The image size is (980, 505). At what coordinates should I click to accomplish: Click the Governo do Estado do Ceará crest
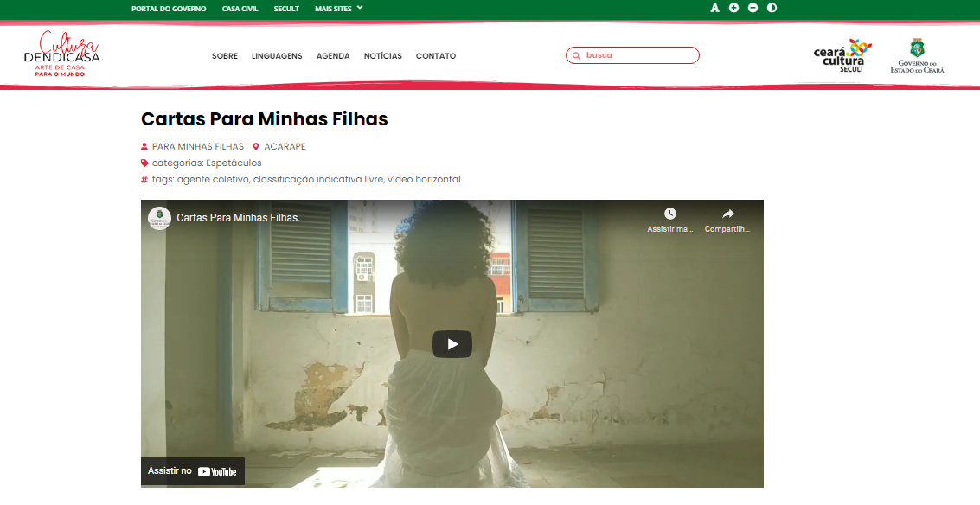[x=917, y=55]
